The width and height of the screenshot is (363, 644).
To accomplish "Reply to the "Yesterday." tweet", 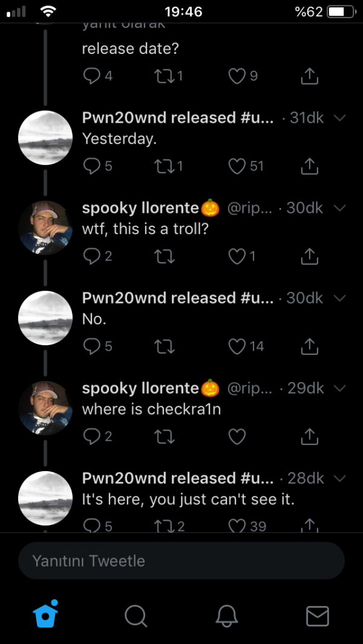I will (x=91, y=166).
